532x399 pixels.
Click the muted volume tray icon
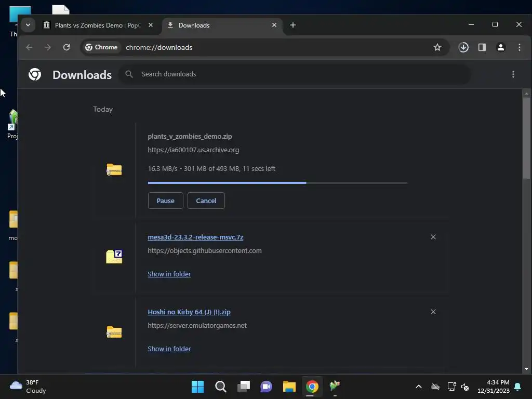[465, 387]
